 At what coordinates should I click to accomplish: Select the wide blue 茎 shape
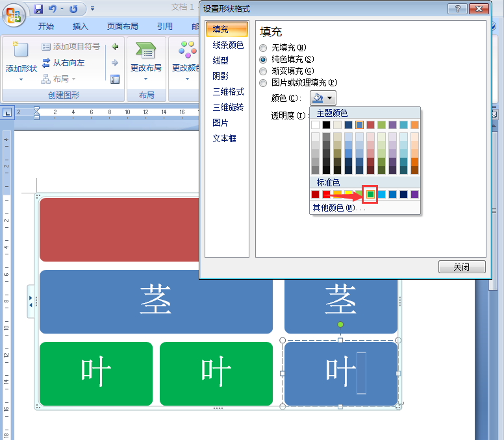pos(157,302)
